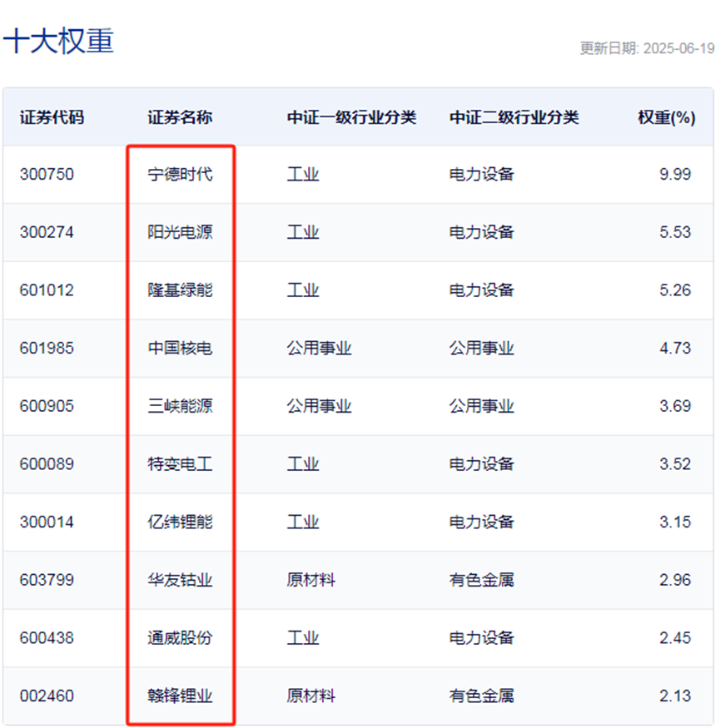Select stock code 600905
This screenshot has width=720, height=728.
click(47, 406)
